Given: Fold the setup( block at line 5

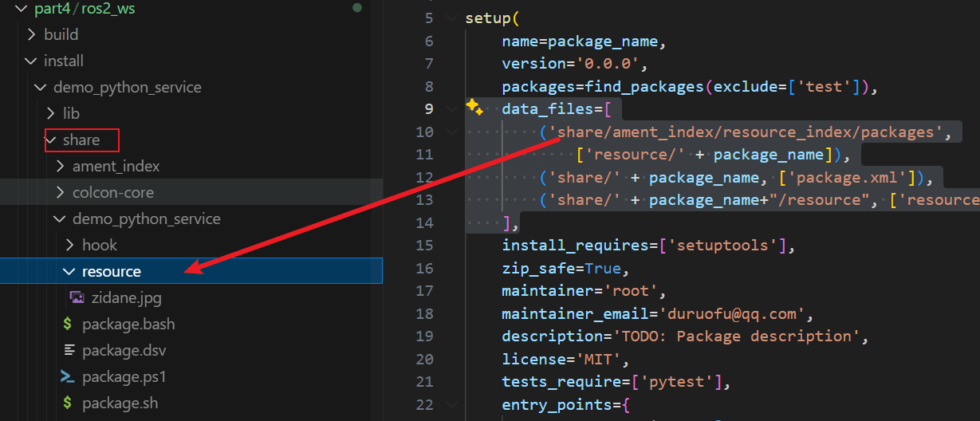Looking at the screenshot, I should click(452, 18).
